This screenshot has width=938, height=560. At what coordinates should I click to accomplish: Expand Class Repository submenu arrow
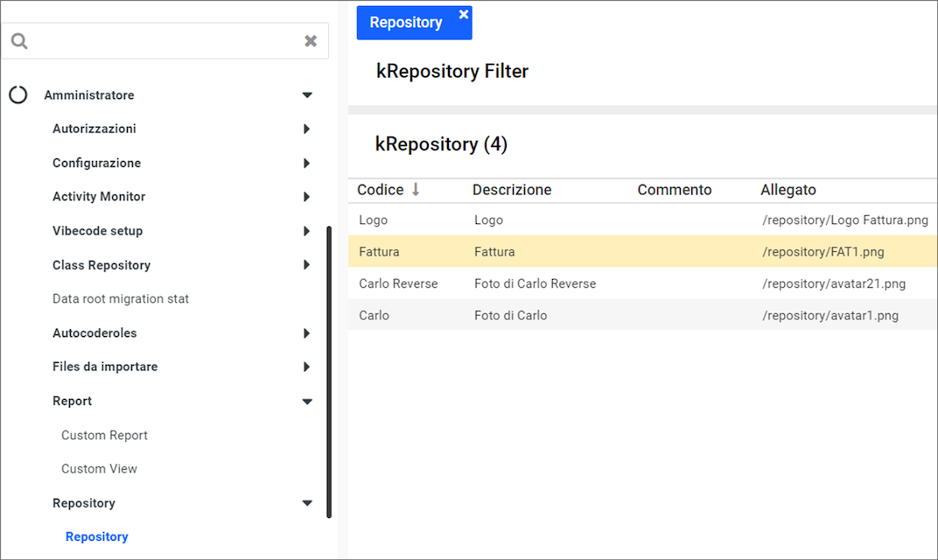click(x=306, y=265)
